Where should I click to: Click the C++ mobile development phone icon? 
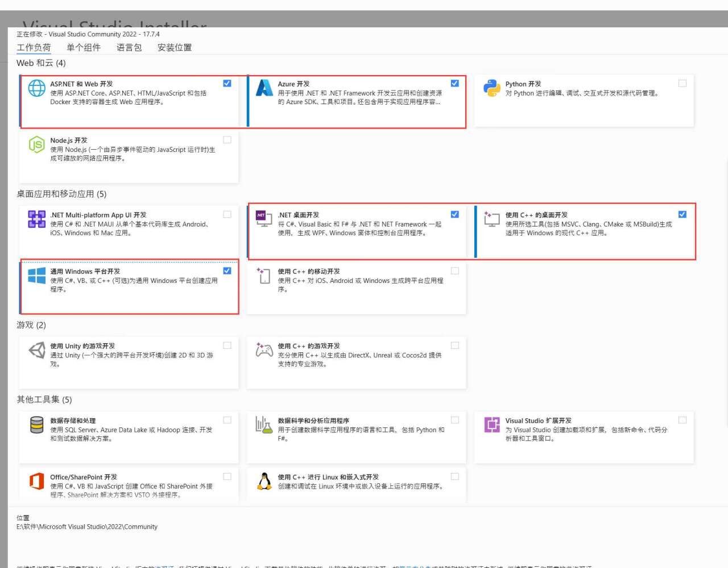pos(263,275)
